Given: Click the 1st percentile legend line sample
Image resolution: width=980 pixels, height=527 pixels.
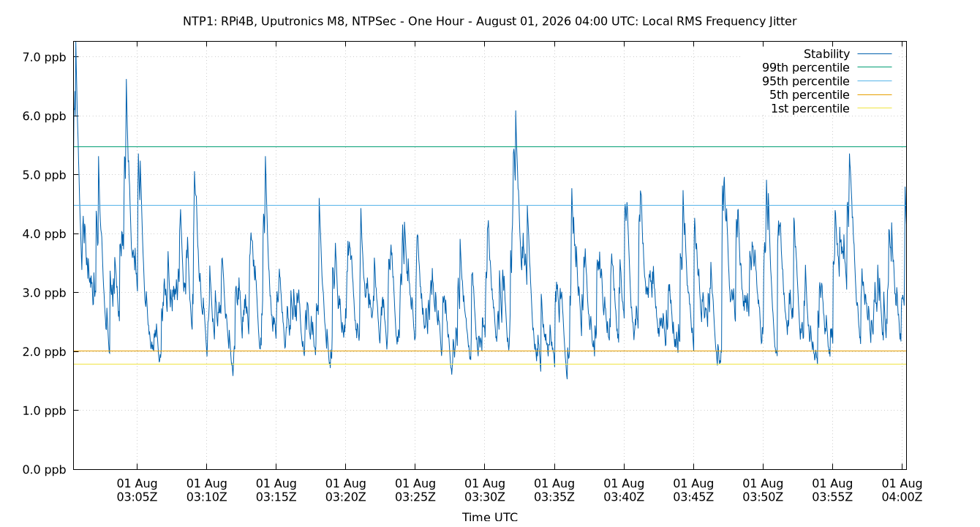Looking at the screenshot, I should (874, 108).
